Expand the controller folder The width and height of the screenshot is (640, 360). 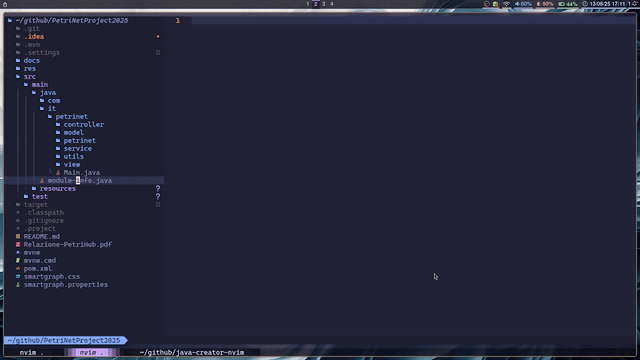point(84,124)
